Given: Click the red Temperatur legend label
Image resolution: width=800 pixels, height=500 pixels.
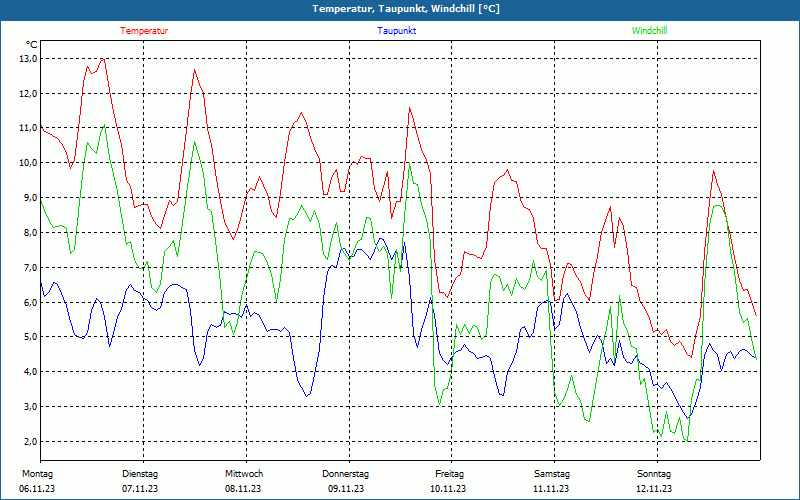Looking at the screenshot, I should [x=144, y=31].
